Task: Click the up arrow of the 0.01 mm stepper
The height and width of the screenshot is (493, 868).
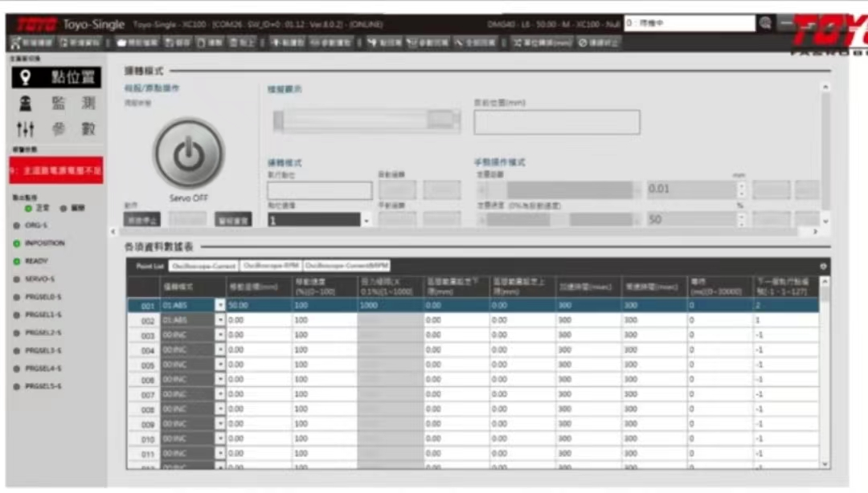Action: (x=741, y=185)
